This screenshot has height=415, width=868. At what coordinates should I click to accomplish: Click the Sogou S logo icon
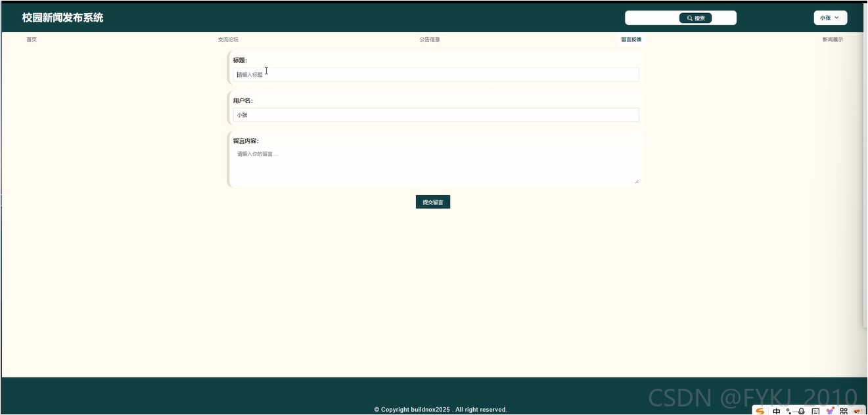760,411
